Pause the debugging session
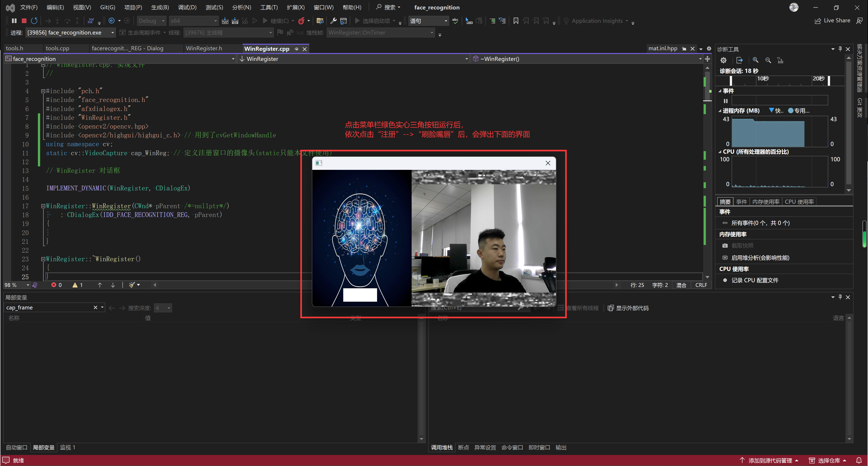 14,21
